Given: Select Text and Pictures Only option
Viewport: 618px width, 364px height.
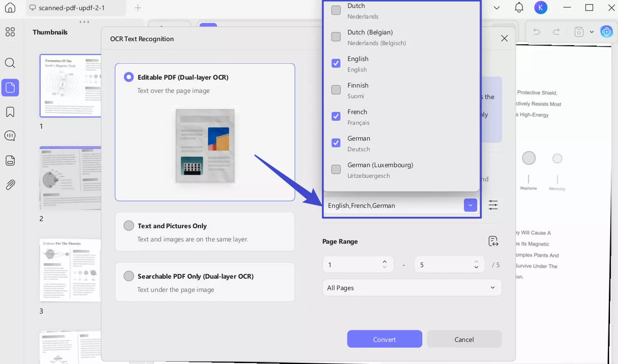Looking at the screenshot, I should pyautogui.click(x=129, y=226).
